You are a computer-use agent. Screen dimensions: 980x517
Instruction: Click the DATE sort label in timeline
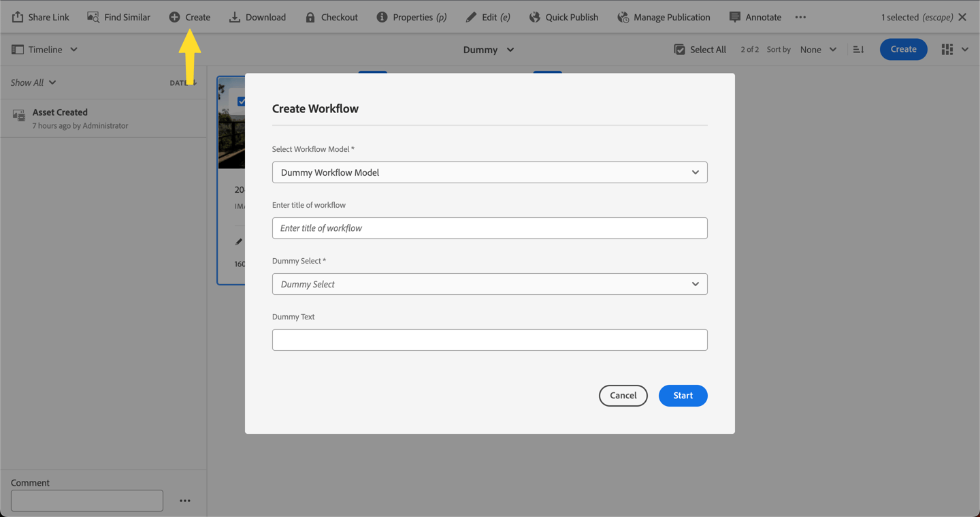coord(179,83)
